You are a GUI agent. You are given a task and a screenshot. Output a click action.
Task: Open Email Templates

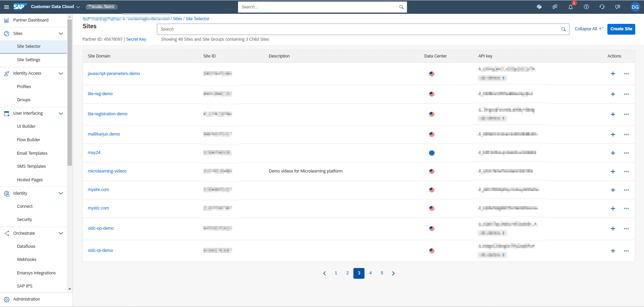(x=32, y=153)
